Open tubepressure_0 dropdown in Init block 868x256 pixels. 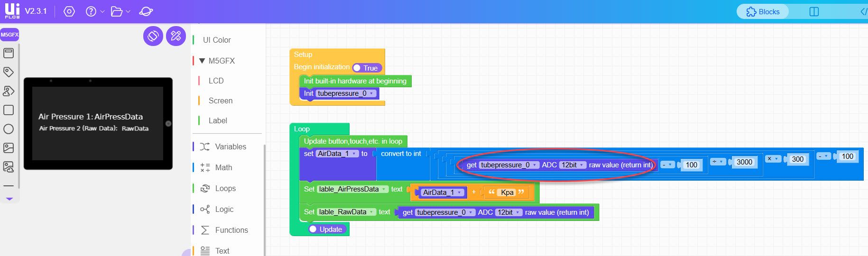click(346, 93)
